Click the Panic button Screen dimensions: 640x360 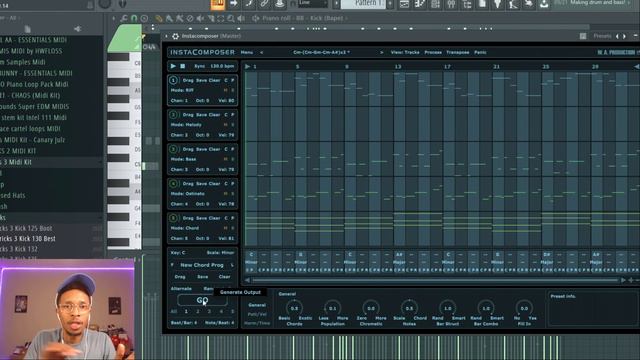click(x=480, y=52)
